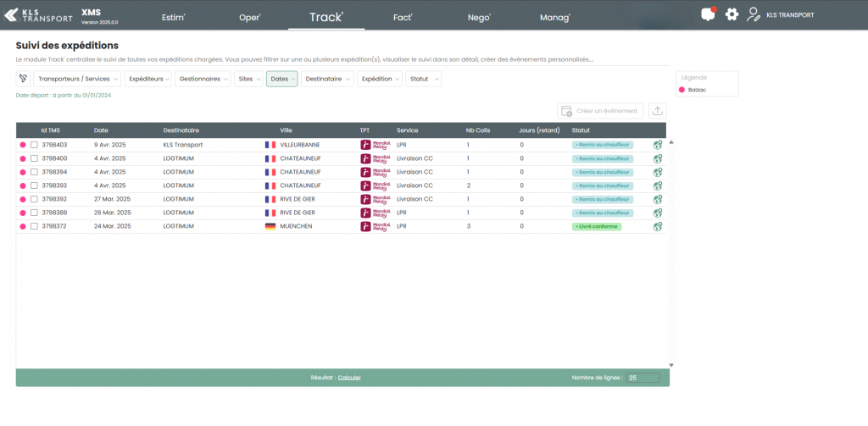Click the pink dot on row 3798372
Viewport: 868px width, 426px height.
[23, 226]
